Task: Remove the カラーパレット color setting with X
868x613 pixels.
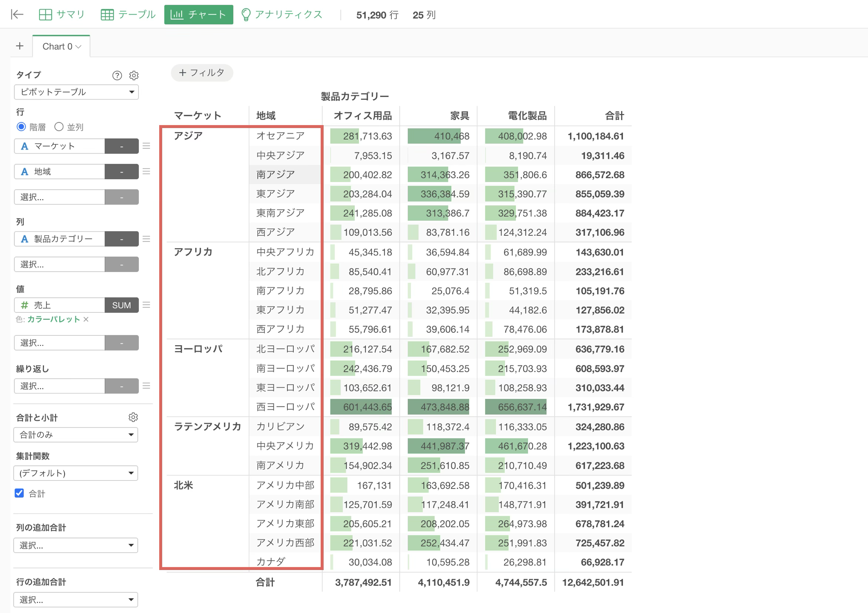Action: [x=86, y=319]
